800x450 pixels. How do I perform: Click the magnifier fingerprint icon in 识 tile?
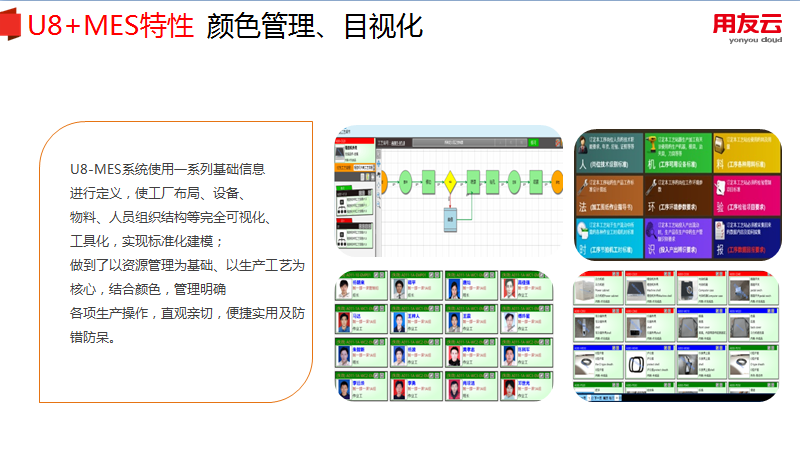(651, 232)
